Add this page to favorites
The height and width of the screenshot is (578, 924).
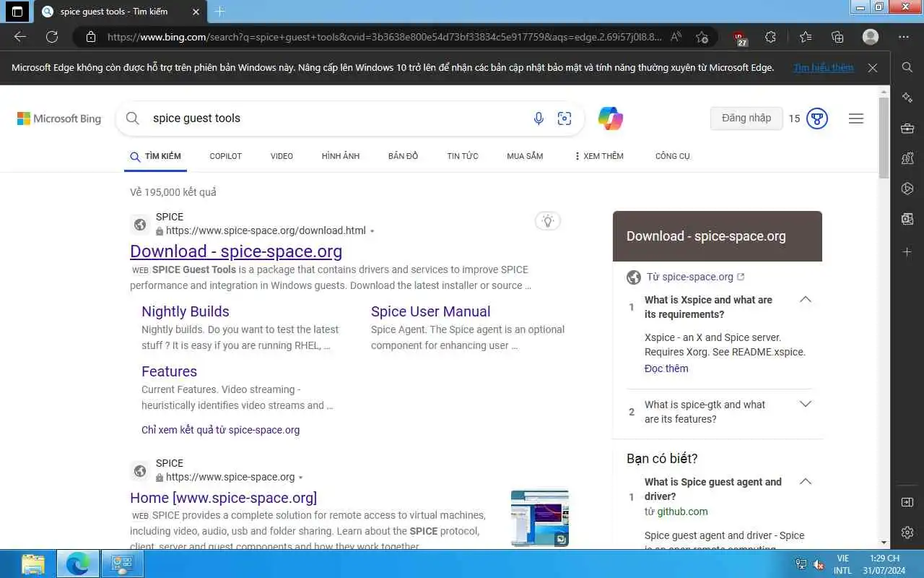click(702, 37)
